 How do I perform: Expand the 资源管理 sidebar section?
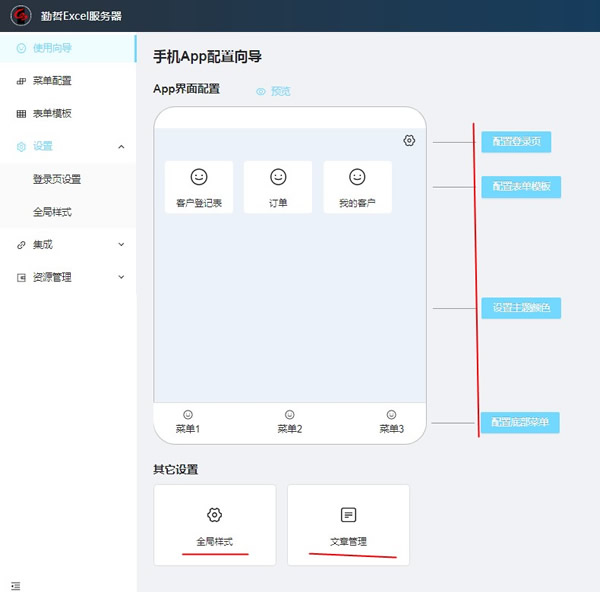[121, 277]
